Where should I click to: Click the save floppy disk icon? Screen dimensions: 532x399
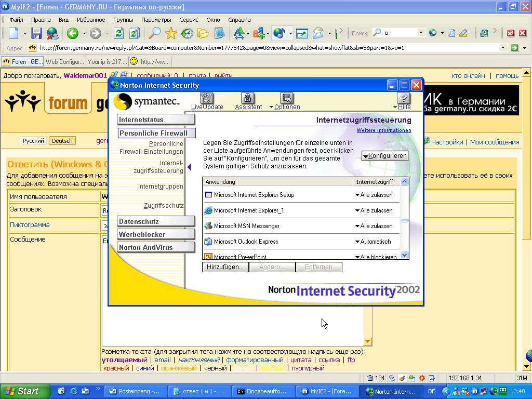(x=36, y=33)
